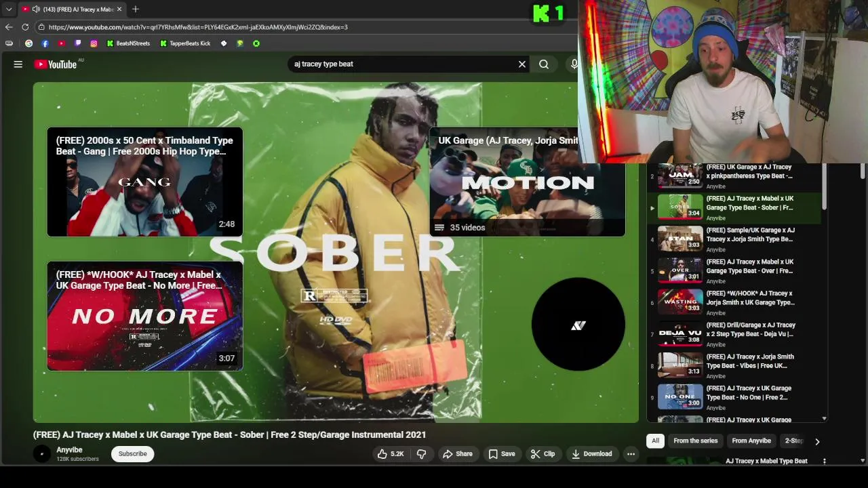Open the Gang type beat end-screen card
Viewport: 868px width, 488px height.
click(145, 182)
